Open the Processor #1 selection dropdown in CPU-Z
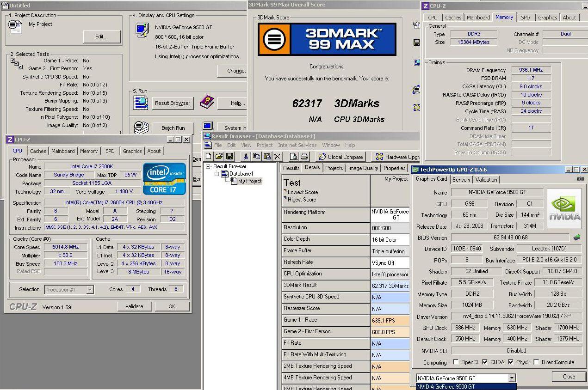Screen dimensions: 588x390 (90, 290)
